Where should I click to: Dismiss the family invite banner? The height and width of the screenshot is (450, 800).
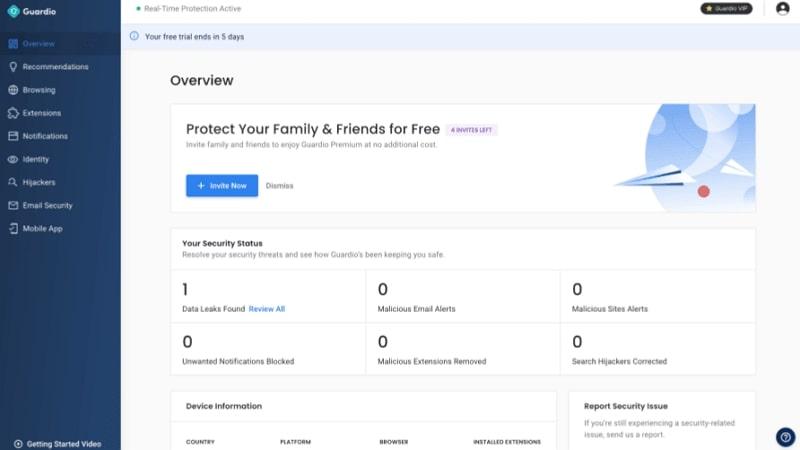point(280,186)
